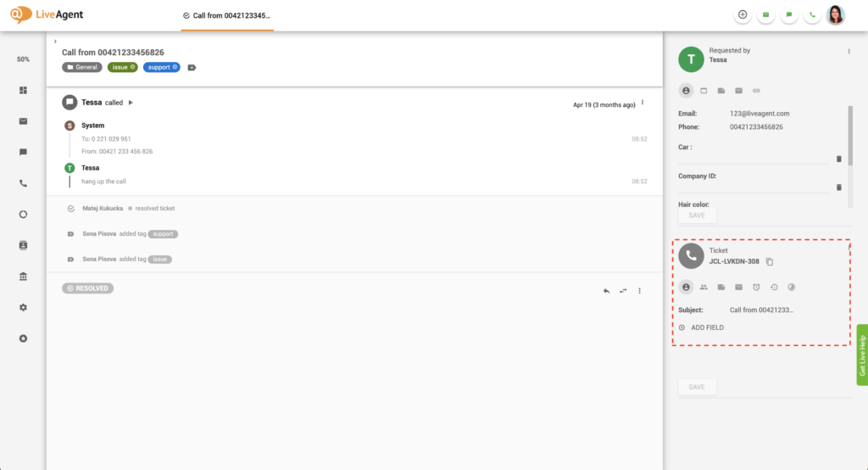This screenshot has height=470, width=868.
Task: Open the Dashboard icon in left sidebar
Action: (24, 90)
